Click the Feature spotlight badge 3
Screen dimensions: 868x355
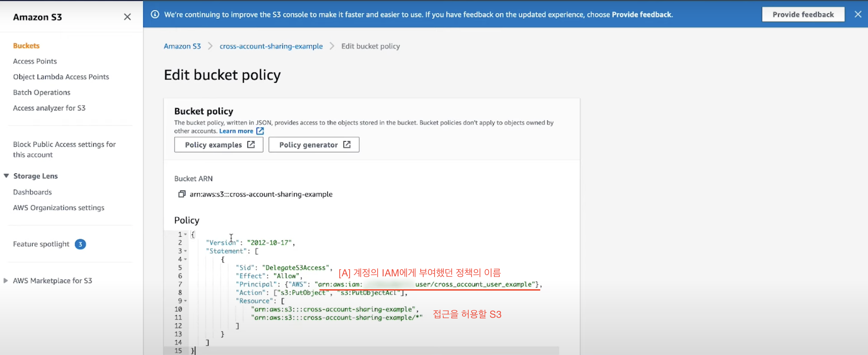80,244
